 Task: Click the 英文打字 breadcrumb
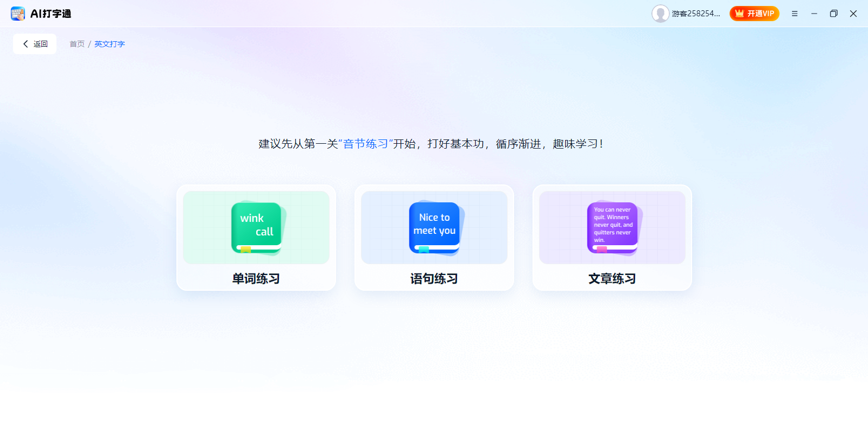[110, 44]
